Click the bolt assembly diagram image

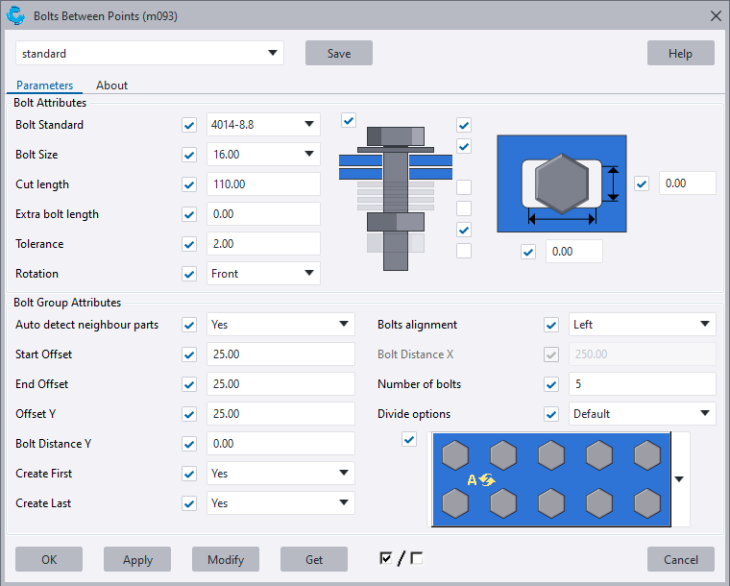[396, 198]
